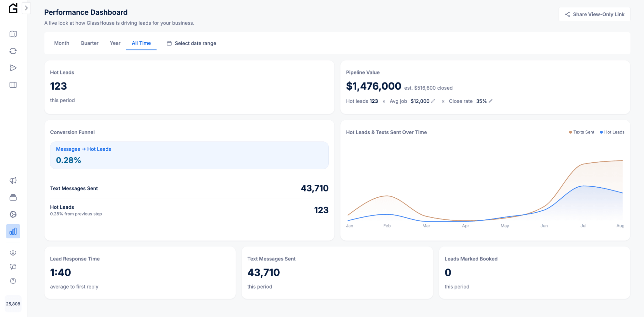This screenshot has width=644, height=317.
Task: Open the columns board icon in sidebar
Action: [x=13, y=85]
